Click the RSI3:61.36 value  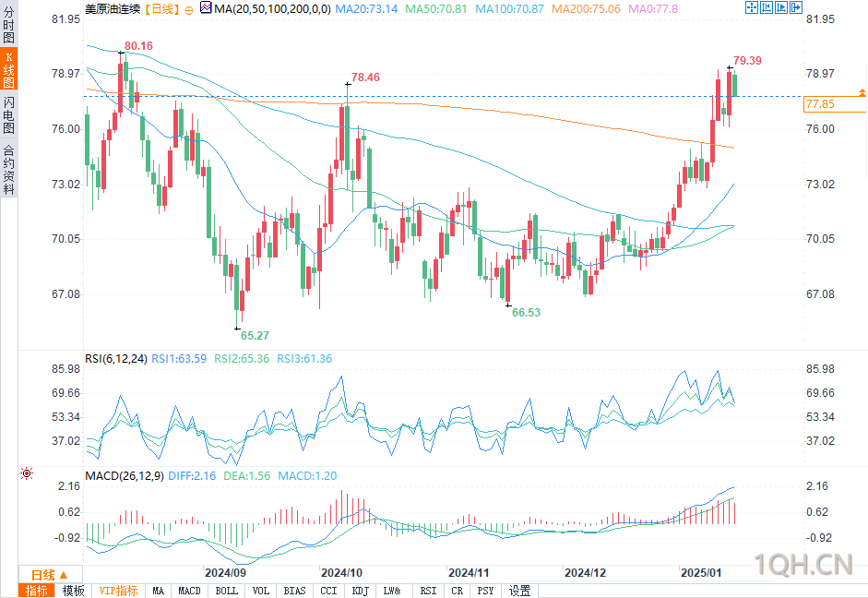pos(304,359)
